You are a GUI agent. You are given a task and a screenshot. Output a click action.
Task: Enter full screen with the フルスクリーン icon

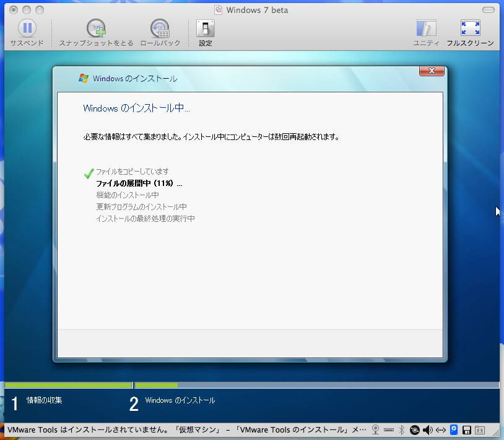[470, 29]
